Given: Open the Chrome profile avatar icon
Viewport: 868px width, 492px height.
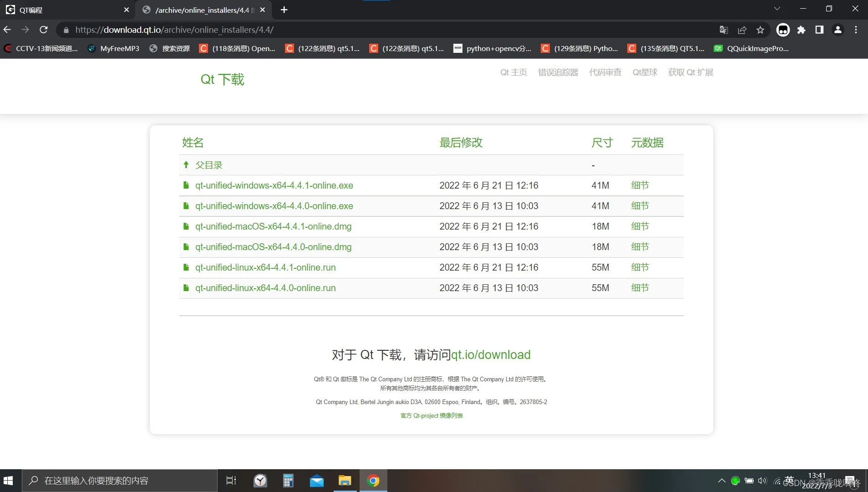Looking at the screenshot, I should pos(838,30).
